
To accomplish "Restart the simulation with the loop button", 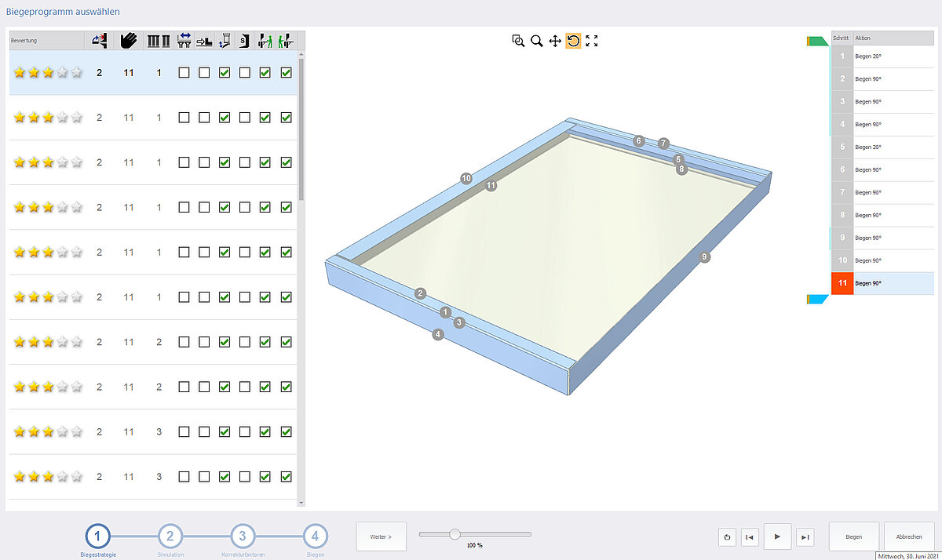I will [727, 537].
